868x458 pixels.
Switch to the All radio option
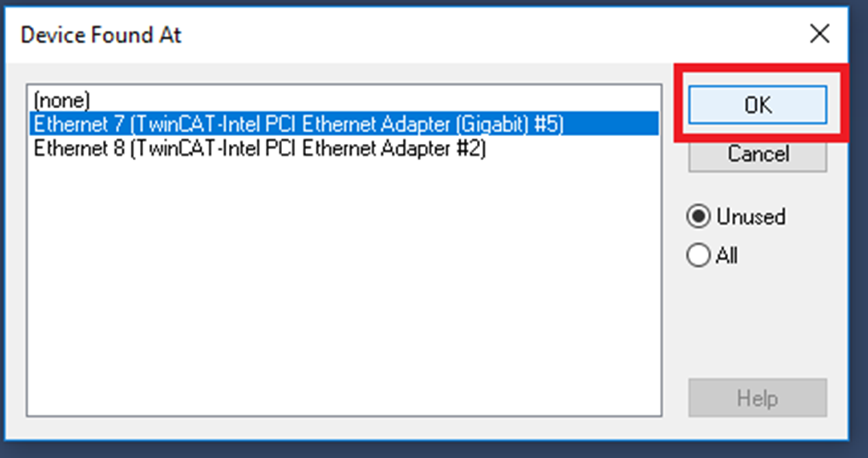click(699, 256)
